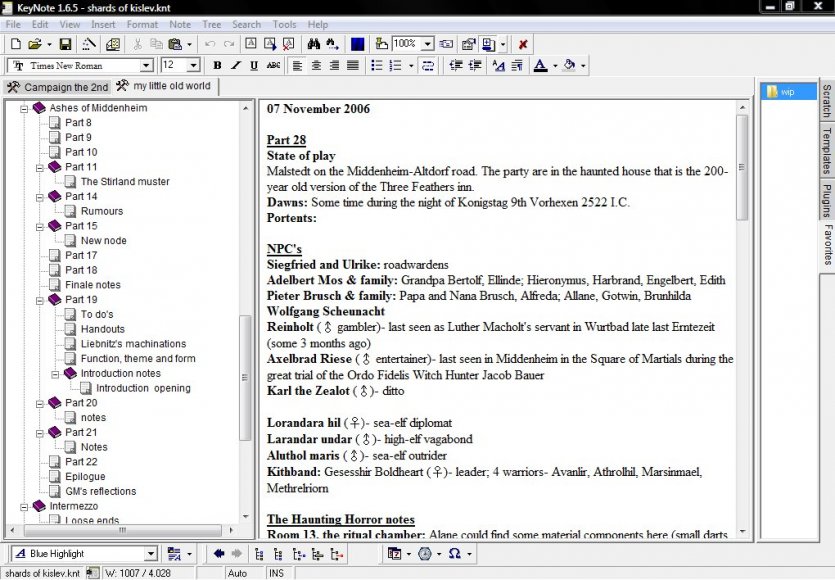Open the Times New Roman font dropdown
This screenshot has height=580, width=835.
(x=147, y=66)
